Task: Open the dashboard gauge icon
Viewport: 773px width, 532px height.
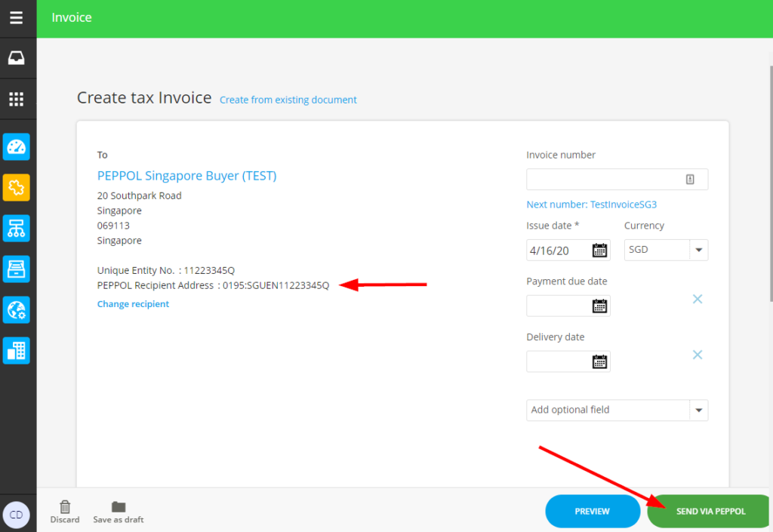Action: [x=17, y=147]
